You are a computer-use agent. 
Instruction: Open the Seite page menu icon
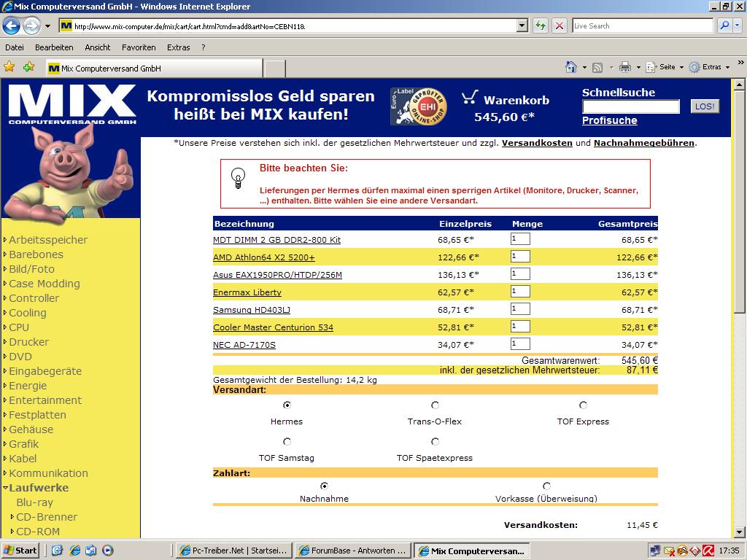tap(651, 67)
